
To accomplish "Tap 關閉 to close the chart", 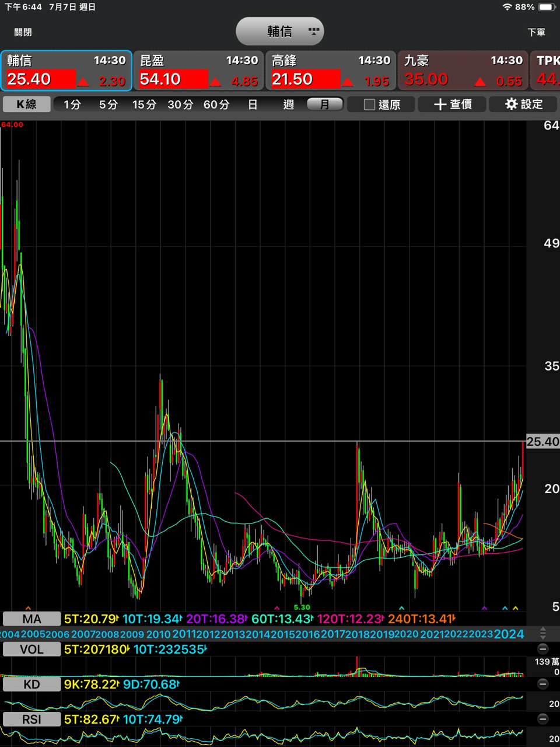I will click(x=23, y=32).
